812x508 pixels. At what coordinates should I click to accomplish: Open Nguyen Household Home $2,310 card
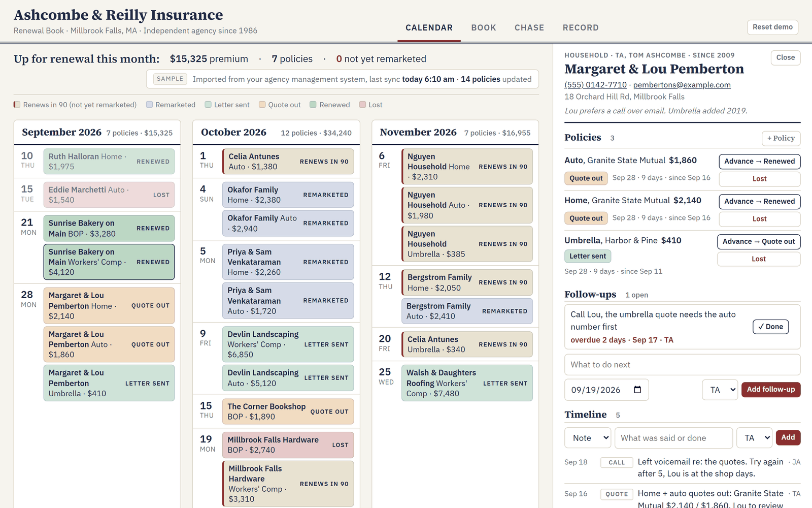point(467,167)
